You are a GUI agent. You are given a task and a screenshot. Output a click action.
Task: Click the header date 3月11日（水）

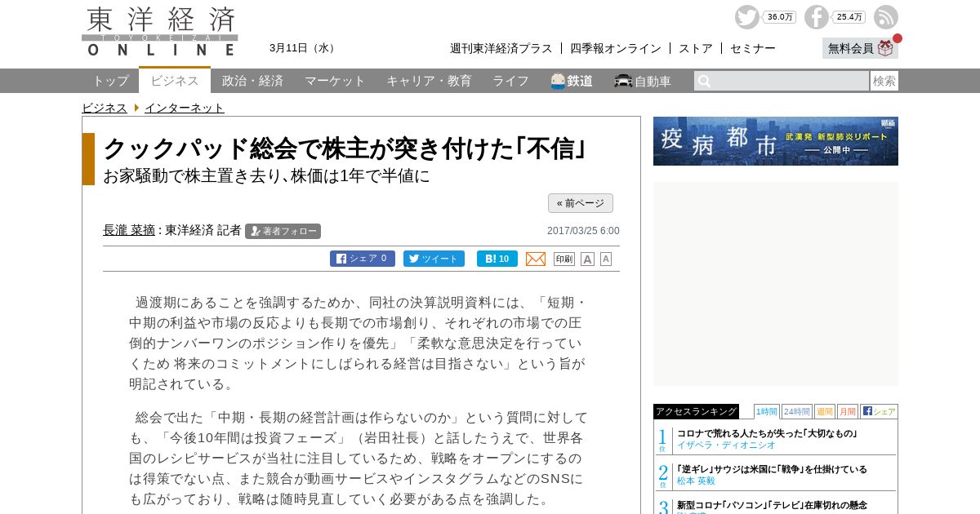tap(304, 48)
